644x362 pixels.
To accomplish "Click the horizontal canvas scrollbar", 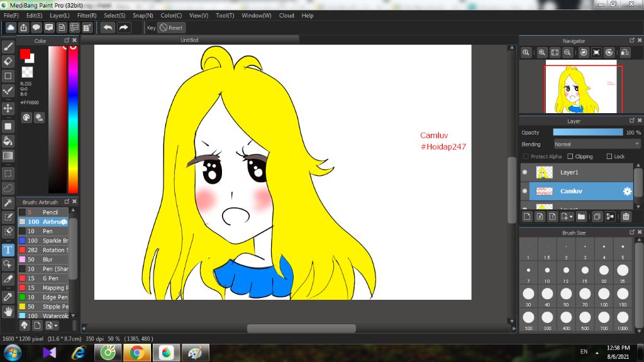I will coord(301,328).
